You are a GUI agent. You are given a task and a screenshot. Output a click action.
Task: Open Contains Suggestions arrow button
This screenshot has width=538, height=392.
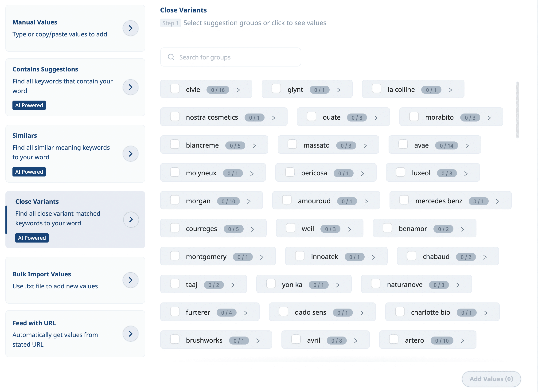[130, 87]
